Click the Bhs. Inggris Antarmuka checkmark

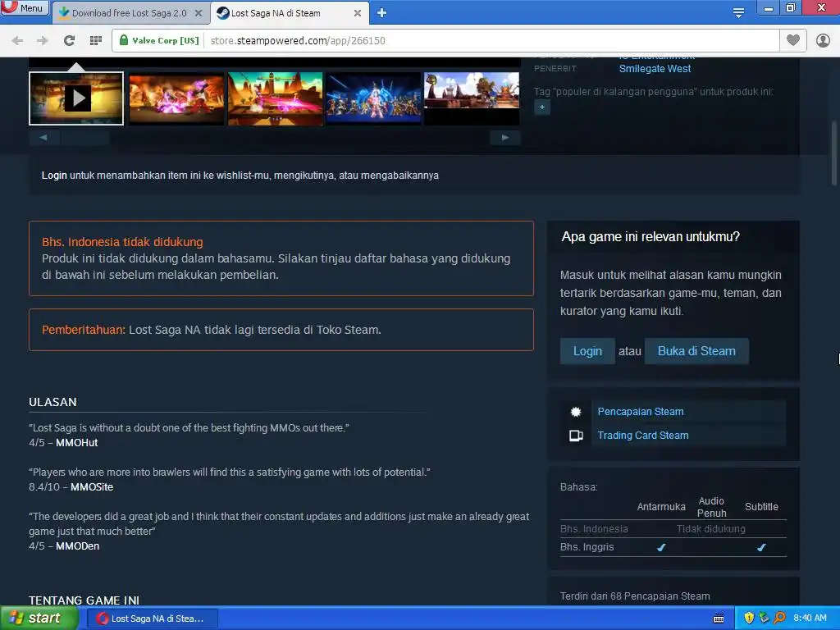coord(661,547)
